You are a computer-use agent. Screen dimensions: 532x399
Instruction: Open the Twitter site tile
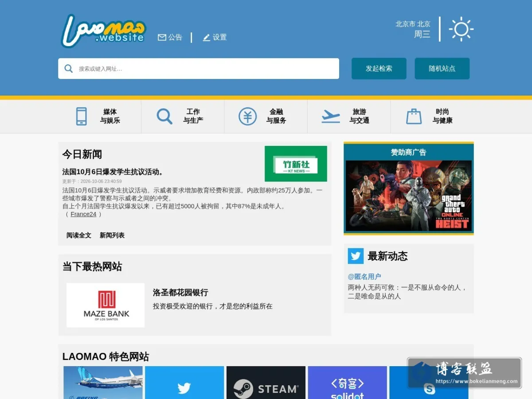click(x=184, y=382)
